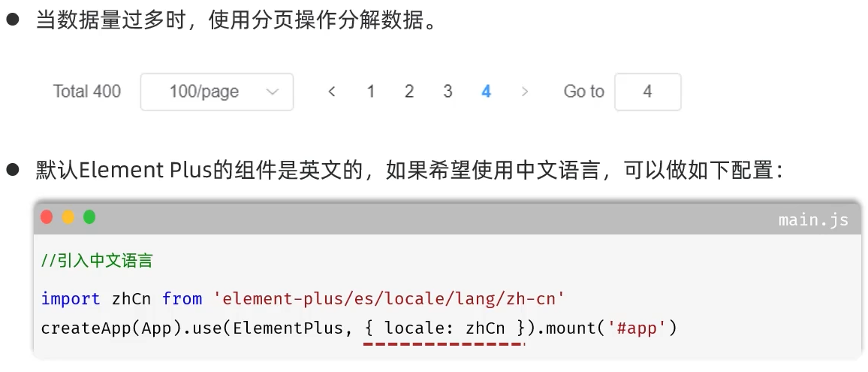Click the green //引入中文语言 comment
Viewport: 868px width, 372px height.
point(97,261)
